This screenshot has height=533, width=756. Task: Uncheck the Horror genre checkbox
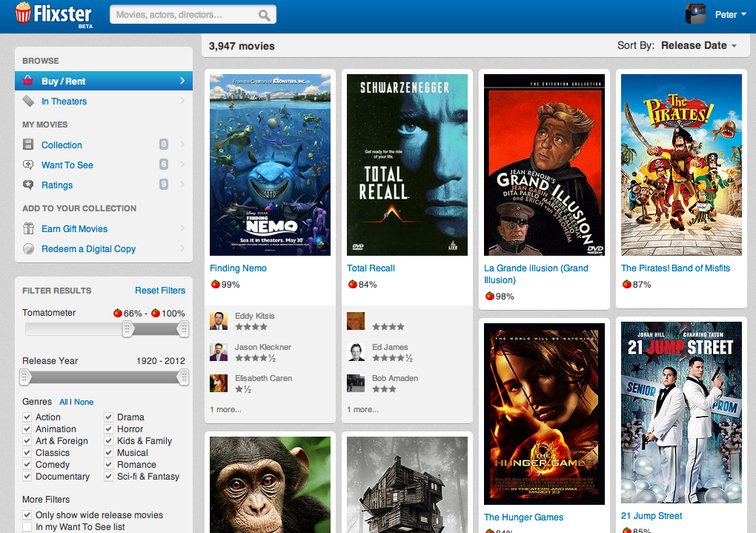point(108,428)
